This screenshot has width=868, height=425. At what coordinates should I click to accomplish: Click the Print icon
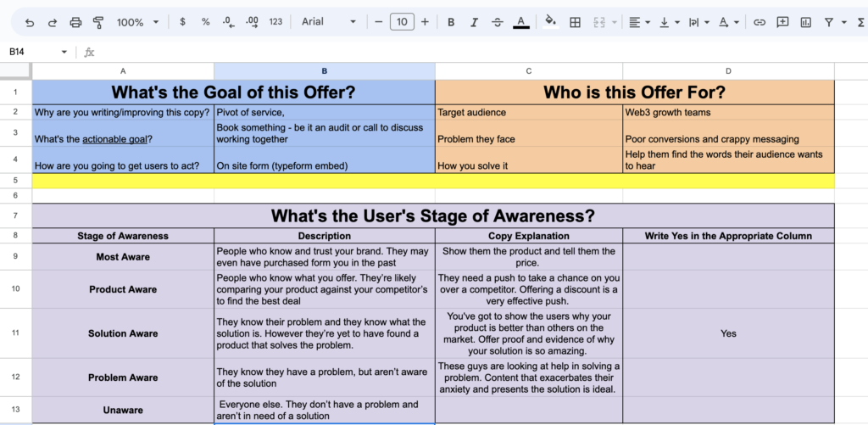pos(75,22)
